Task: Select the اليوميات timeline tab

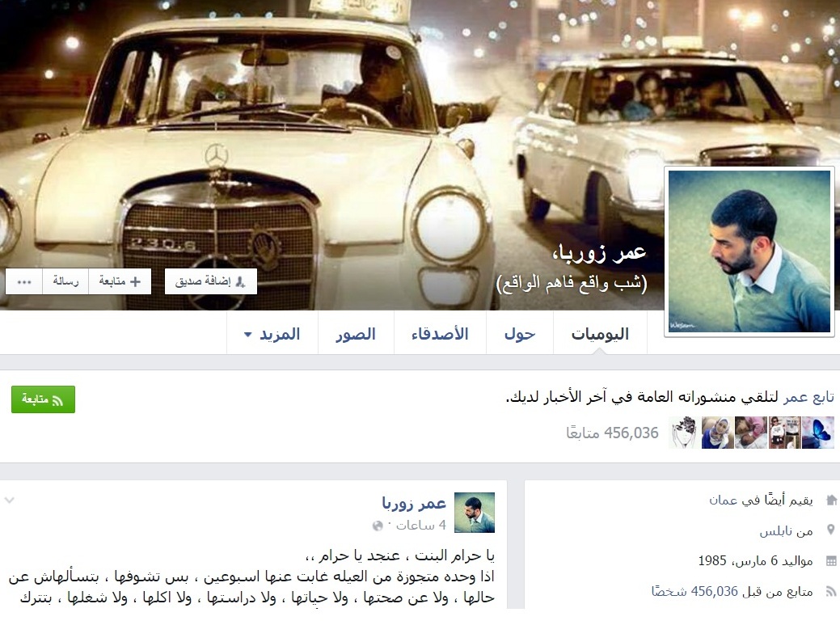Action: (x=600, y=334)
